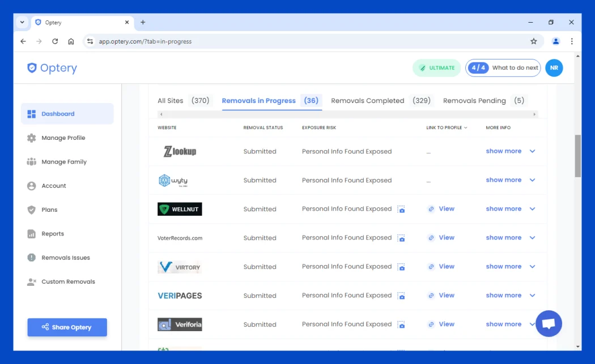Go to browser home page icon
The height and width of the screenshot is (364, 595).
71,41
